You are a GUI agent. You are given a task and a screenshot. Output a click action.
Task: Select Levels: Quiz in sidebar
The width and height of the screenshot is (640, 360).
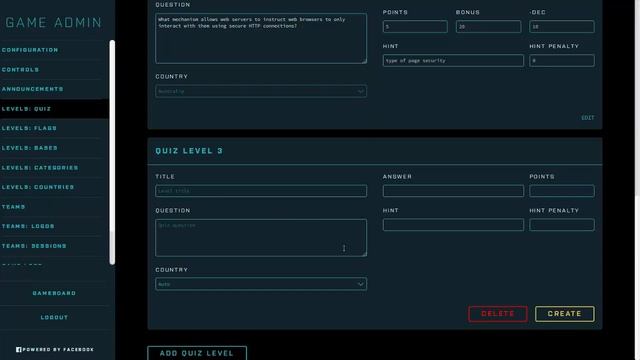click(26, 109)
